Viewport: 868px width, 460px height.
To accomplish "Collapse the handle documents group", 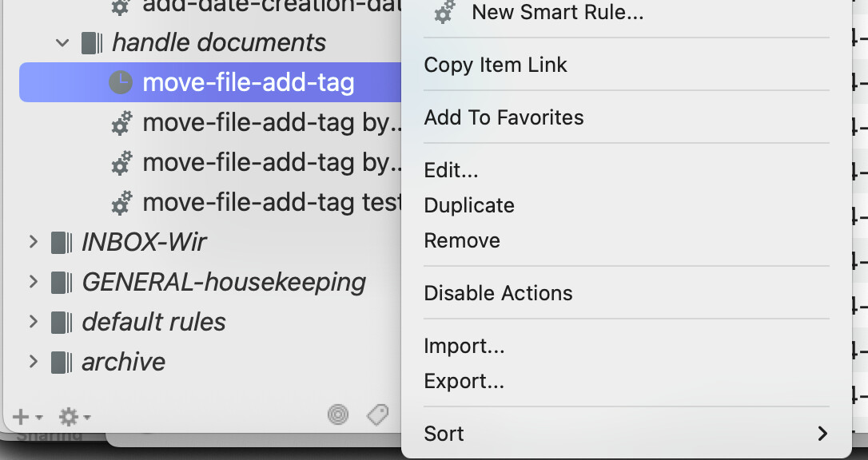I will (62, 43).
